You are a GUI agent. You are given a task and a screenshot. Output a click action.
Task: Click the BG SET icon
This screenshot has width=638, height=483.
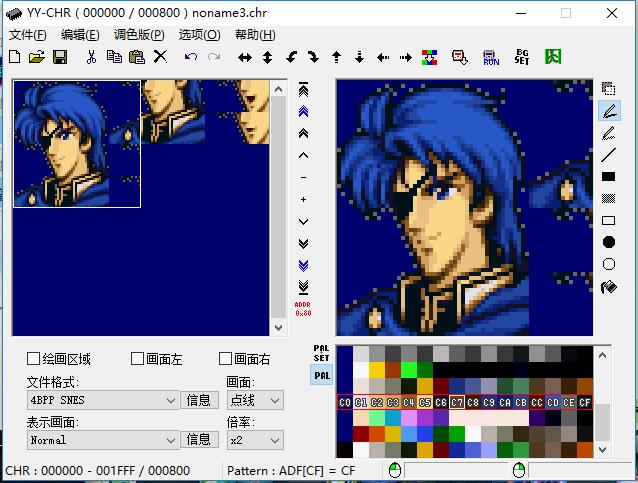point(522,57)
